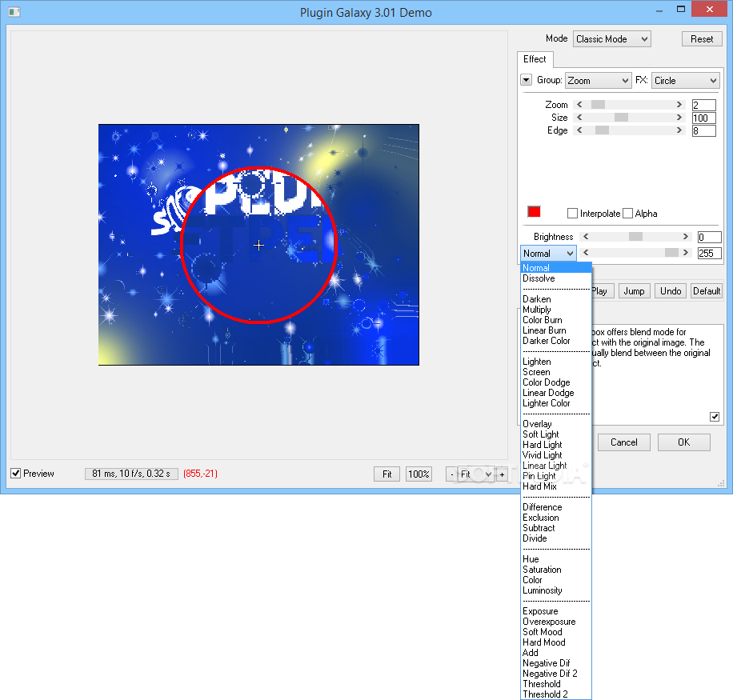This screenshot has width=733, height=700.
Task: Click the blend opacity field showing 255
Action: pos(709,254)
